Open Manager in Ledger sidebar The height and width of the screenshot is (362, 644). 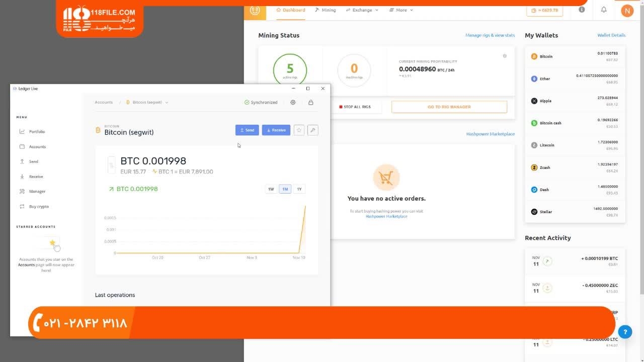[37, 192]
